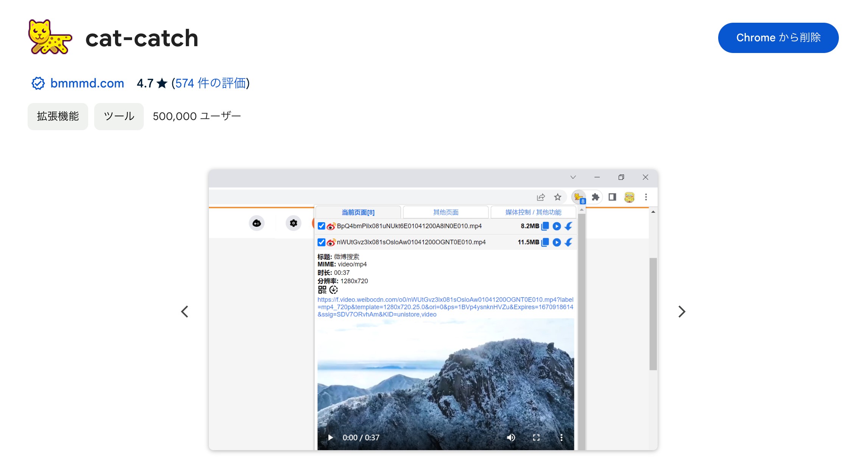Play the 11.5MB video entry

pos(557,242)
